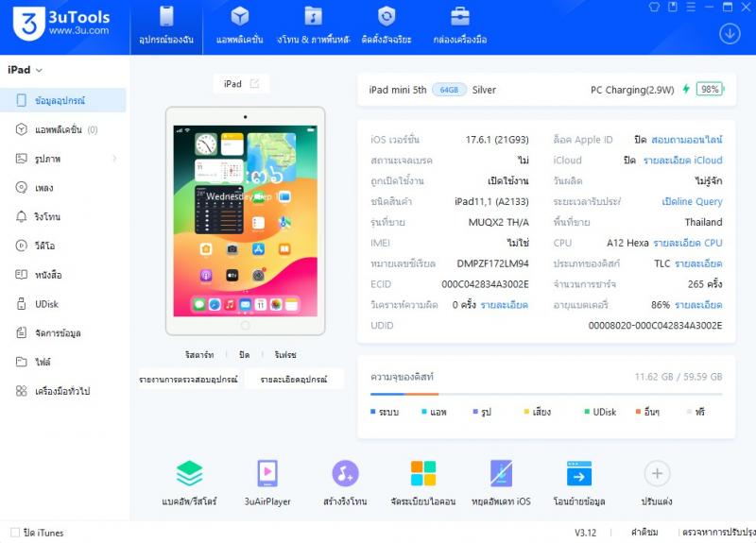Select แอพพลิเคชั่น (0) in sidebar
Viewport: 756px width, 543px height.
tap(63, 129)
